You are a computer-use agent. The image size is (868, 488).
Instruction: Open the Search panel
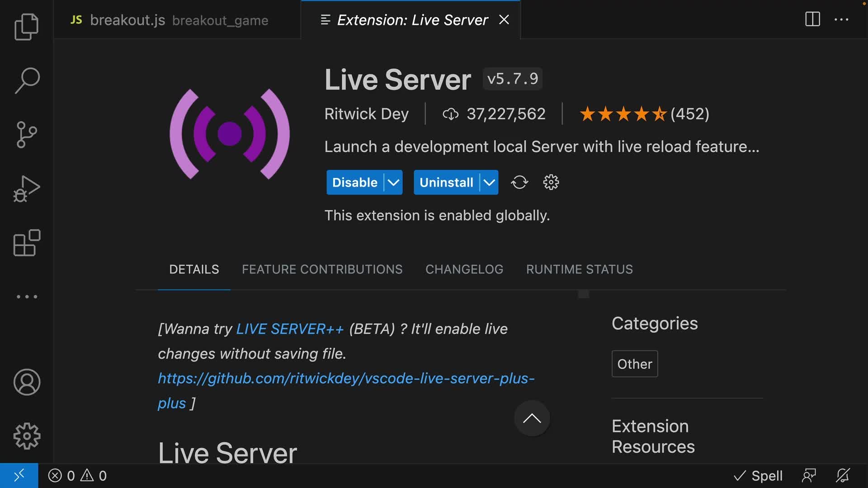pos(26,80)
